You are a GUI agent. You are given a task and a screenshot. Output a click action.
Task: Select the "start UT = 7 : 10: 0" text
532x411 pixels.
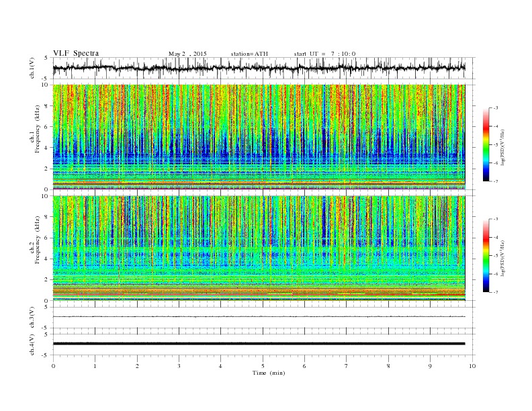click(324, 54)
